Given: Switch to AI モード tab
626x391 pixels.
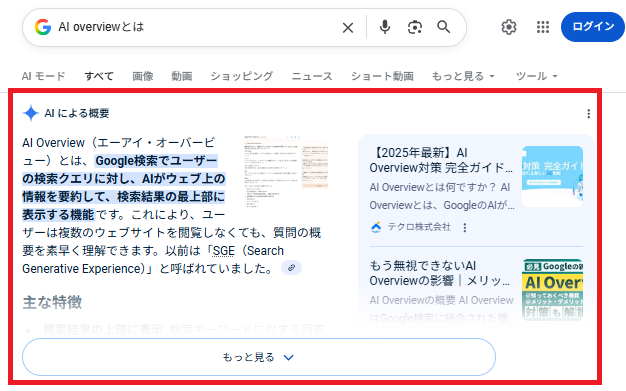Looking at the screenshot, I should [x=44, y=76].
